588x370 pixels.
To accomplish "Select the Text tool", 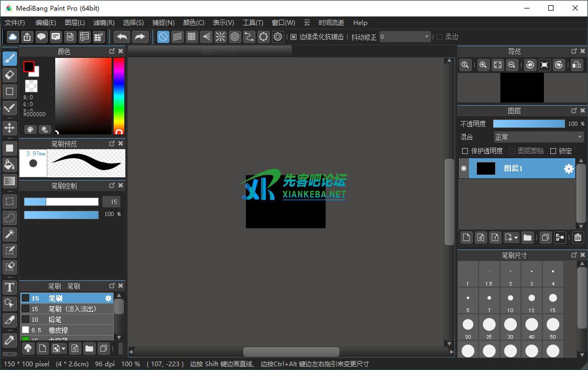I will pyautogui.click(x=10, y=287).
